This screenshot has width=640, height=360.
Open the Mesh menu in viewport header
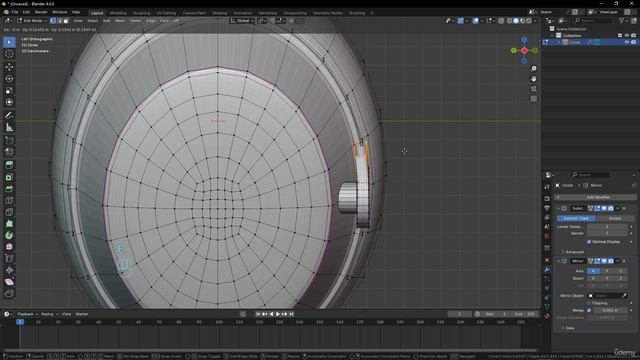(120, 20)
